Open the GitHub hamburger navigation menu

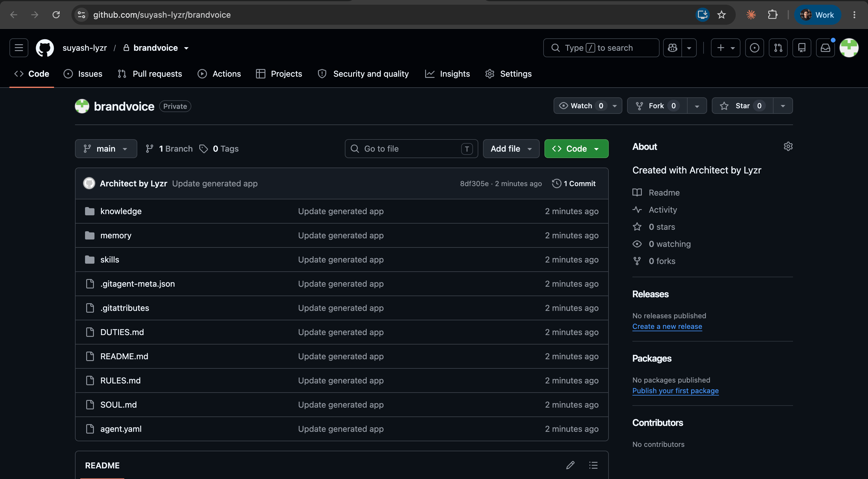(x=19, y=48)
